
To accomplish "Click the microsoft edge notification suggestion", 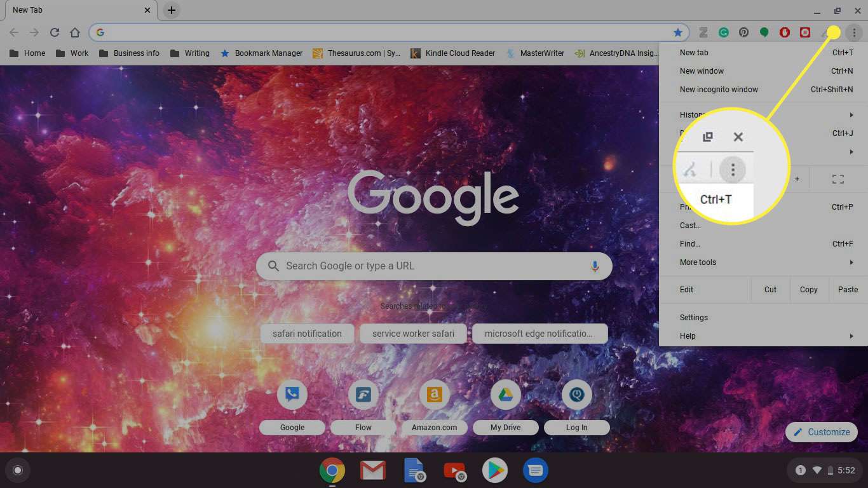I will pos(539,334).
